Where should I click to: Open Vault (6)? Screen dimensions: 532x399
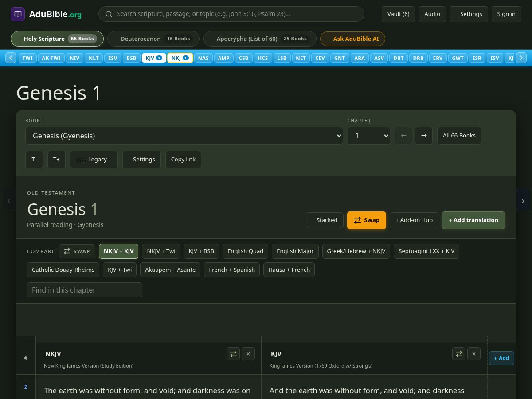(398, 14)
